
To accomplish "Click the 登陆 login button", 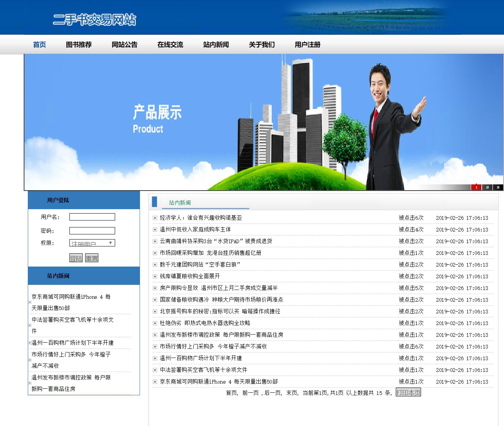I will click(76, 258).
